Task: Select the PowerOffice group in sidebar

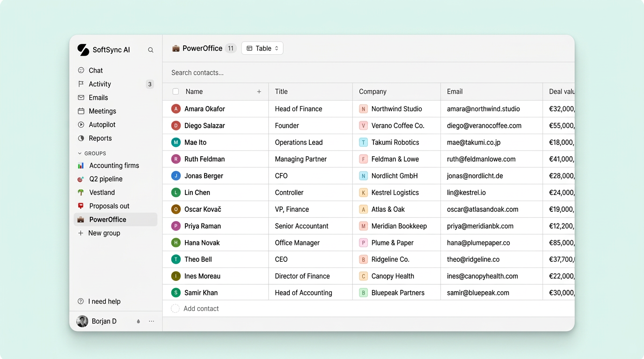Action: tap(116, 220)
